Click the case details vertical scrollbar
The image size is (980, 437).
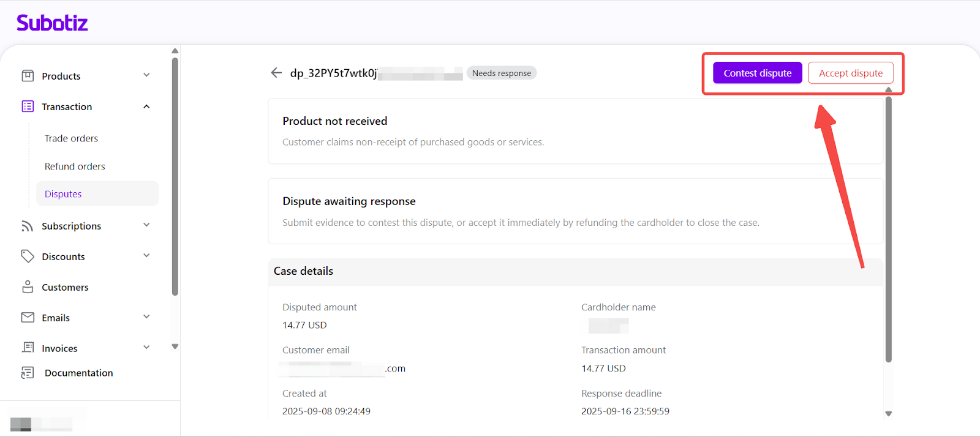click(x=888, y=233)
